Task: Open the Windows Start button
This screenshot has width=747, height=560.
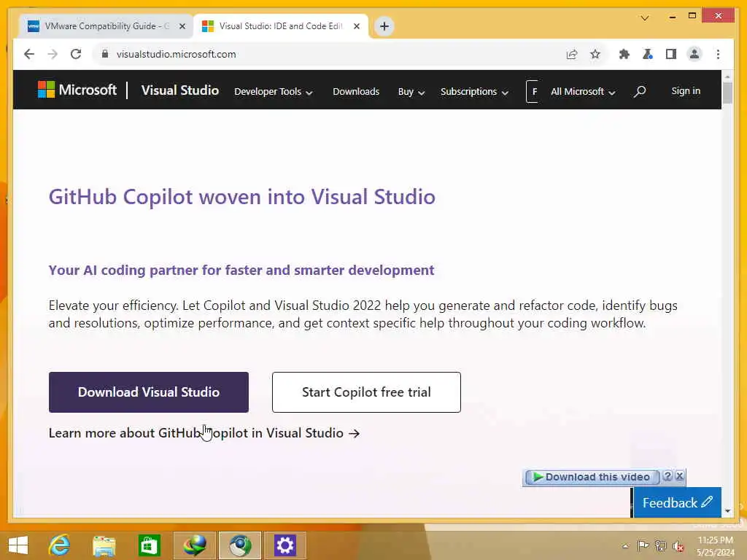Action: (18, 545)
